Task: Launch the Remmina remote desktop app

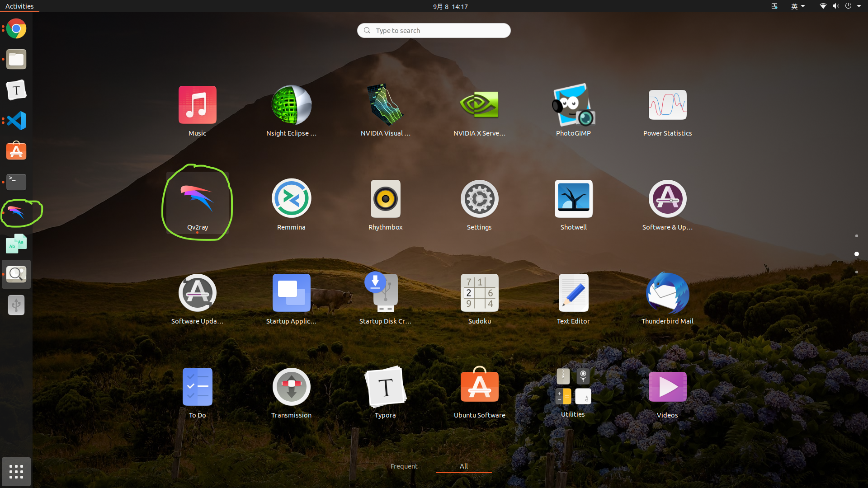Action: [291, 199]
